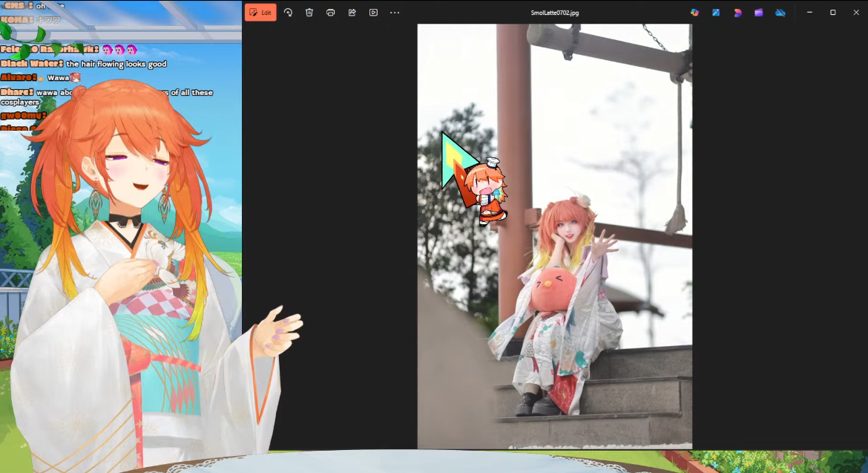The image size is (868, 473).
Task: Open the purple Clipchamp video icon
Action: pyautogui.click(x=758, y=12)
